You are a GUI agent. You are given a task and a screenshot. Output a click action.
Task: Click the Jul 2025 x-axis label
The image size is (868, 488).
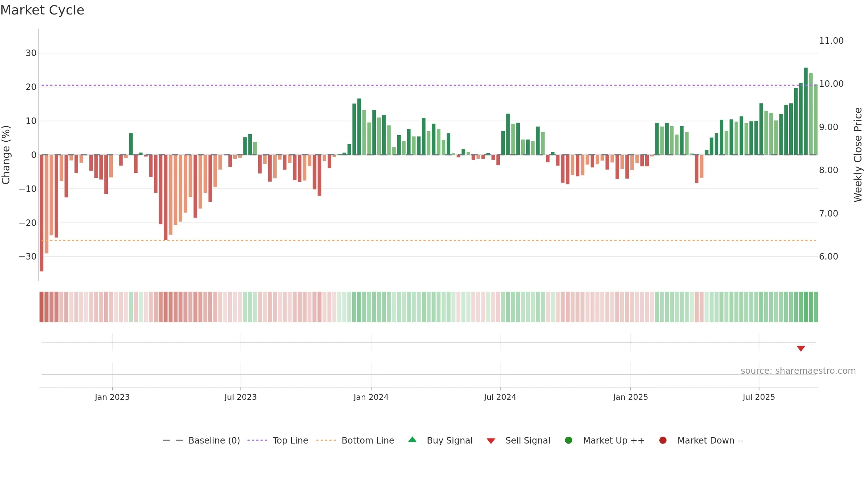click(759, 397)
